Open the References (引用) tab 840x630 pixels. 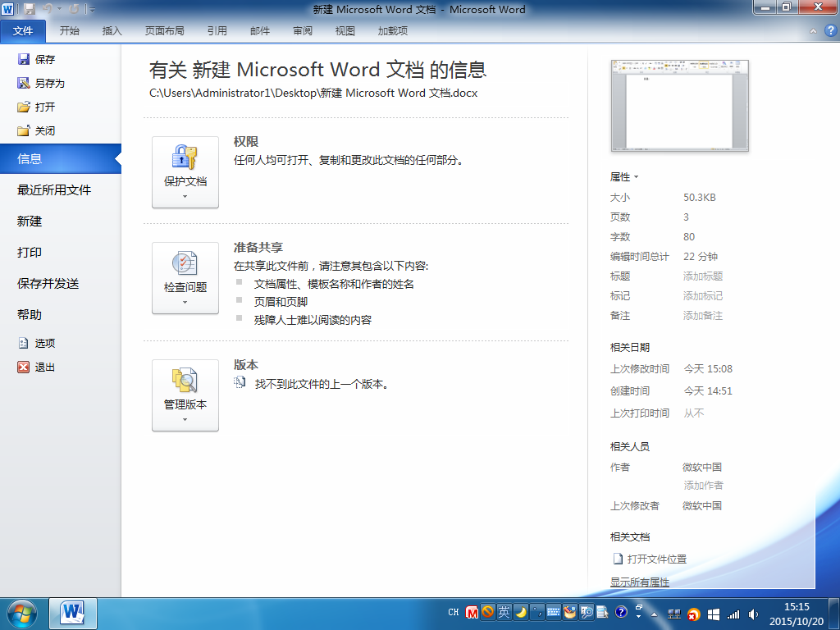click(217, 30)
